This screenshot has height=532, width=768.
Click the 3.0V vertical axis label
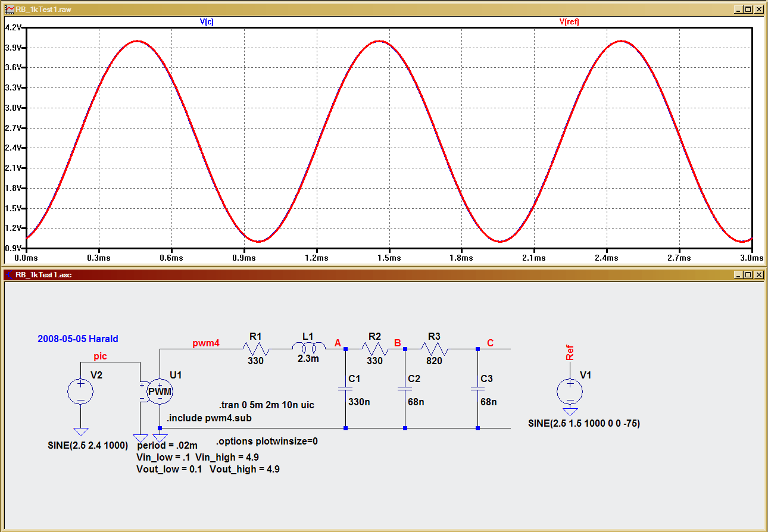coord(13,108)
